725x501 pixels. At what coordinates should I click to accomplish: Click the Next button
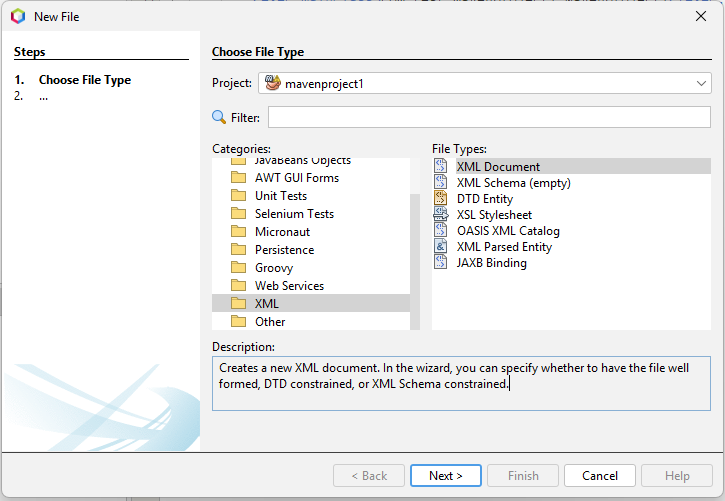coord(446,476)
